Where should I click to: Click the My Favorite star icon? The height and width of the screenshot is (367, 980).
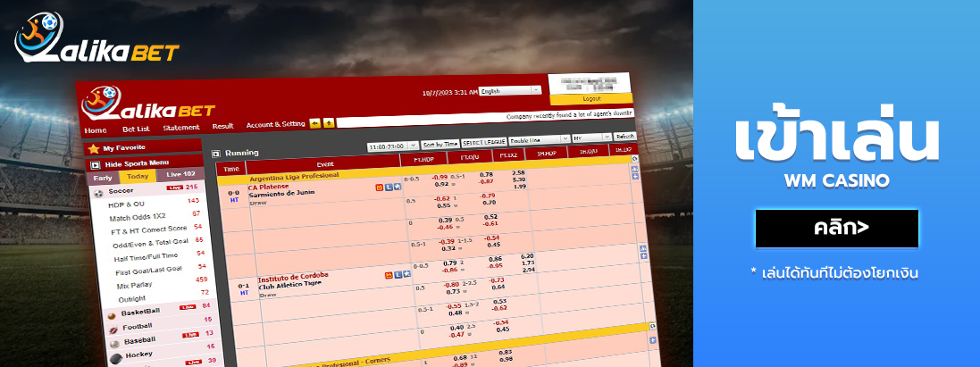point(93,148)
